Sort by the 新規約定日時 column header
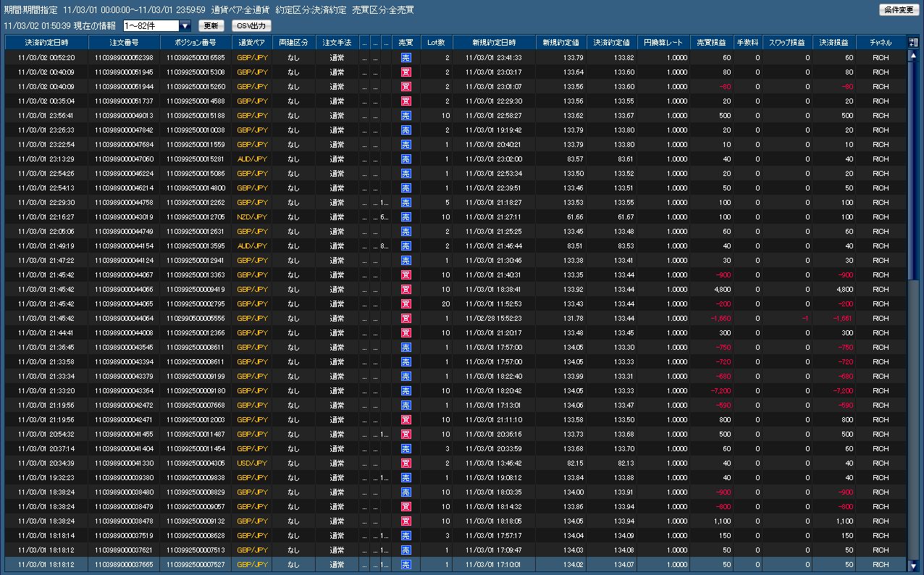This screenshot has height=575, width=924. click(494, 43)
